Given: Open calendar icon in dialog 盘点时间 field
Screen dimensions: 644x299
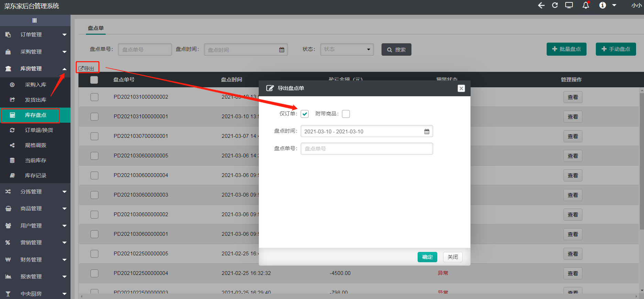Looking at the screenshot, I should [x=427, y=132].
